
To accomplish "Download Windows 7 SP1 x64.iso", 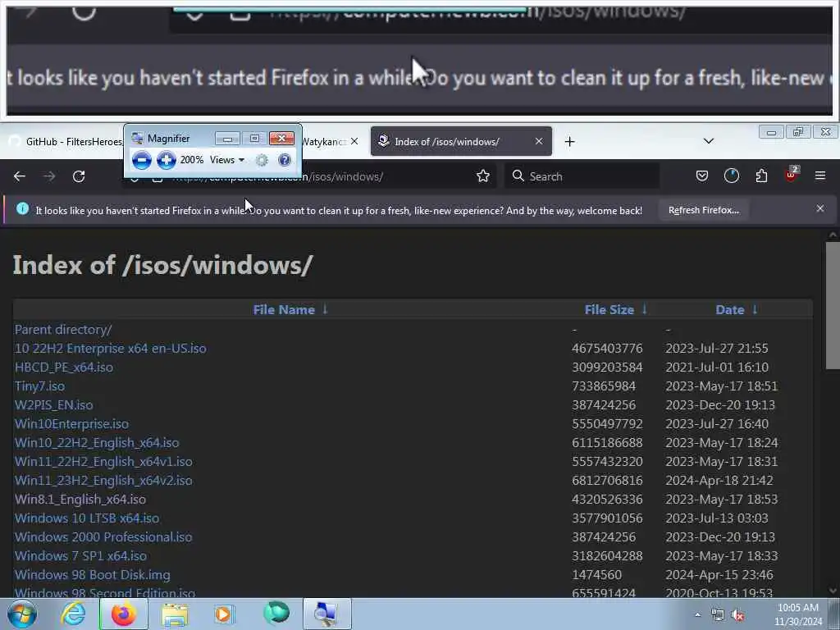I will 80,555.
